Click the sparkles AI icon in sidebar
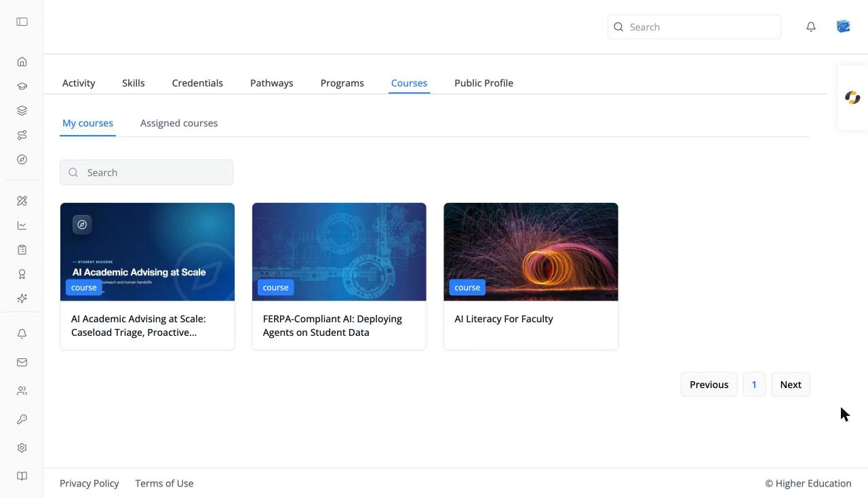The height and width of the screenshot is (498, 868). 22,299
